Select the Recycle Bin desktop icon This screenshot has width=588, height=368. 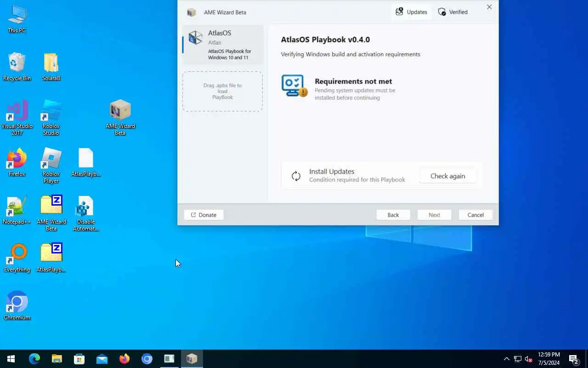click(17, 67)
